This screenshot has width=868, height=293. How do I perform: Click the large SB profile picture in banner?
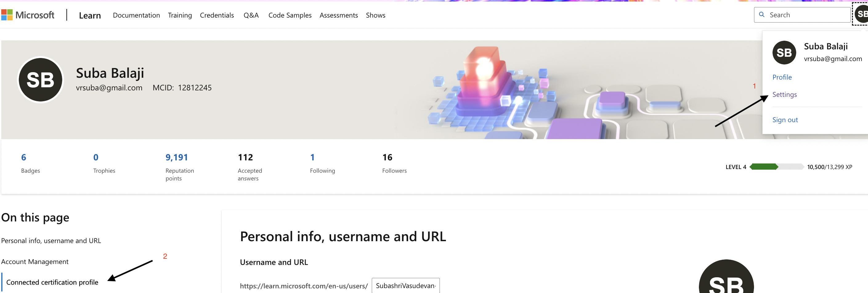tap(40, 80)
